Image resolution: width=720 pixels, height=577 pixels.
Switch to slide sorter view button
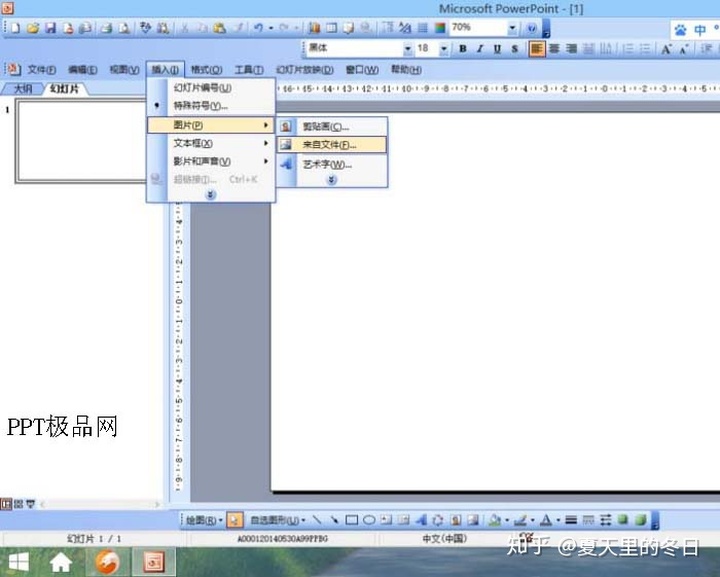[18, 504]
